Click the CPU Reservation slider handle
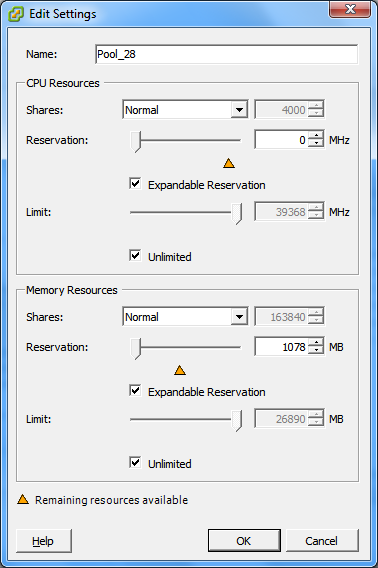This screenshot has height=568, width=378. (x=136, y=142)
